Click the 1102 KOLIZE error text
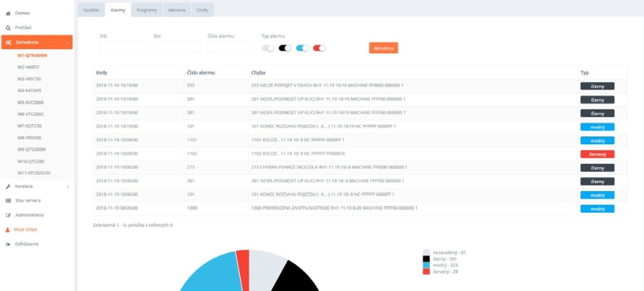644x291 pixels. 298,154
